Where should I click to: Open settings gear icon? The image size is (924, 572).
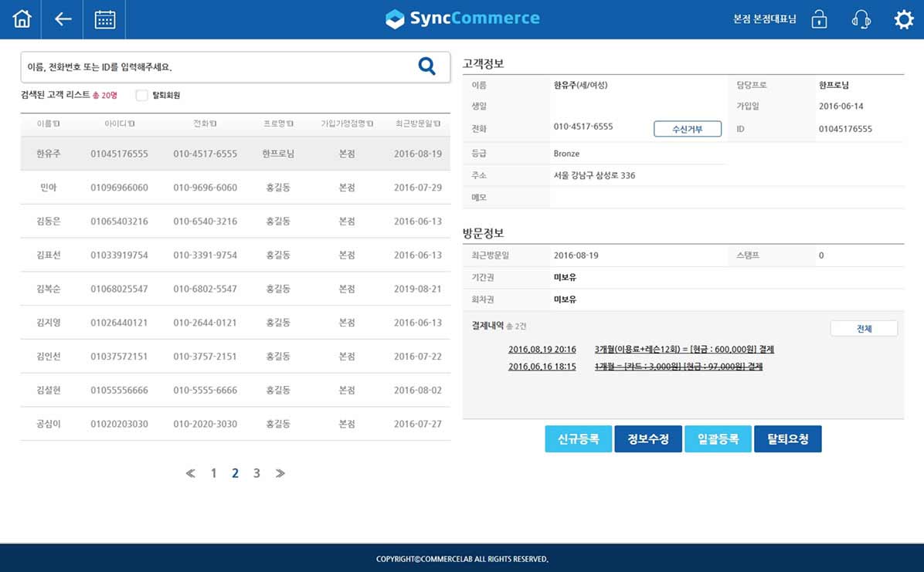[903, 19]
